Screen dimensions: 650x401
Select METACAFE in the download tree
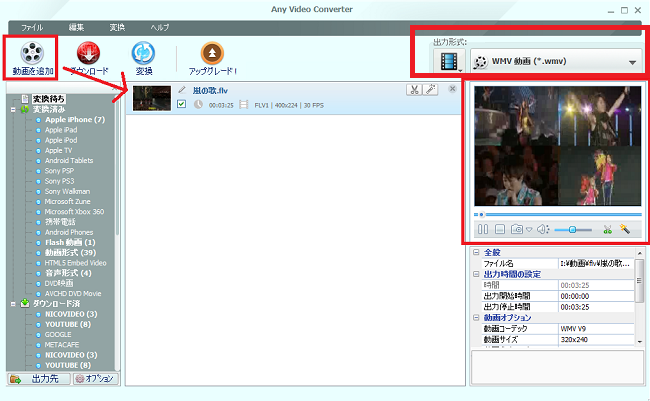(62, 345)
